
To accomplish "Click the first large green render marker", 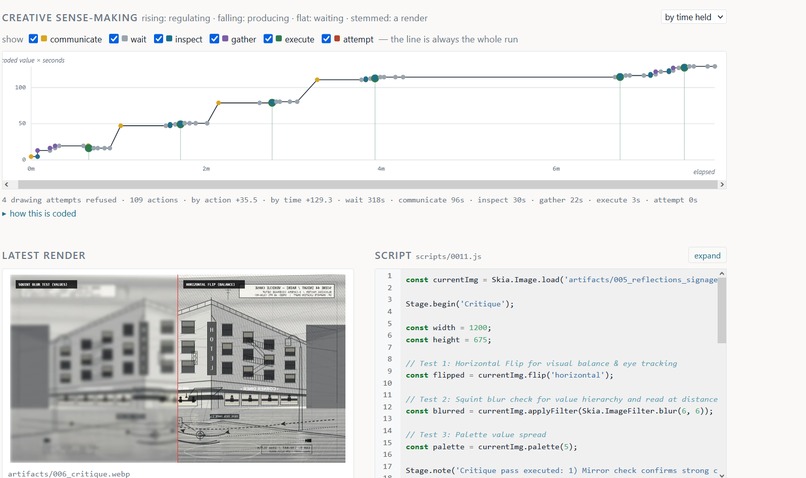I will [x=88, y=148].
